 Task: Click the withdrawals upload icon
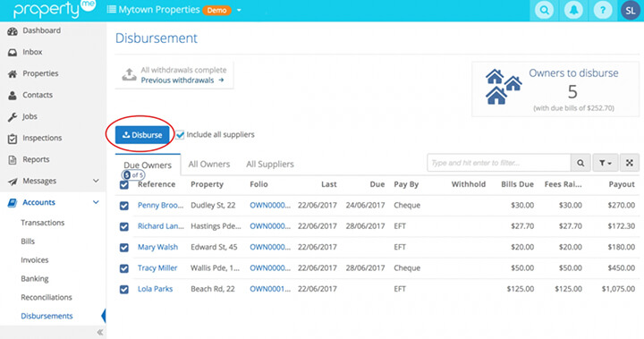pyautogui.click(x=129, y=75)
